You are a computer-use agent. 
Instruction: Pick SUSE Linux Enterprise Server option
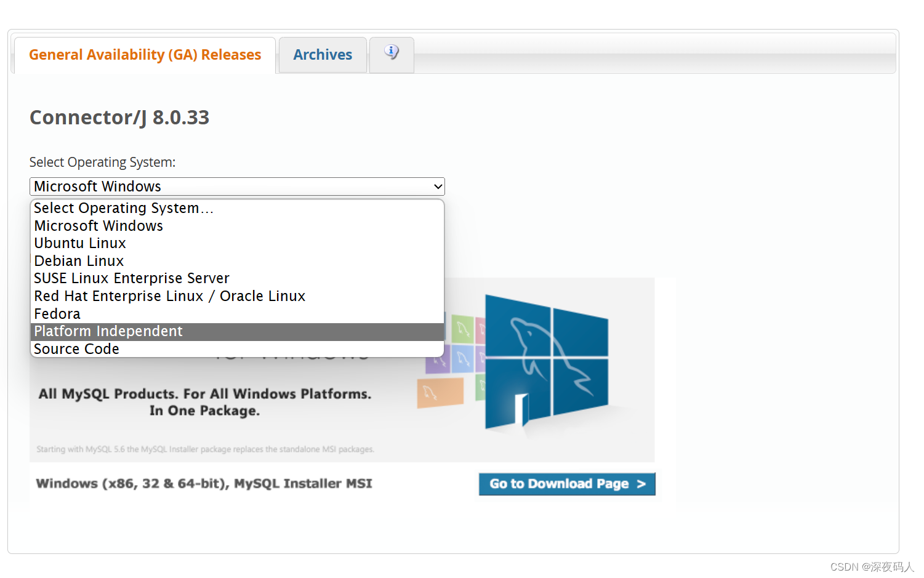pyautogui.click(x=237, y=278)
